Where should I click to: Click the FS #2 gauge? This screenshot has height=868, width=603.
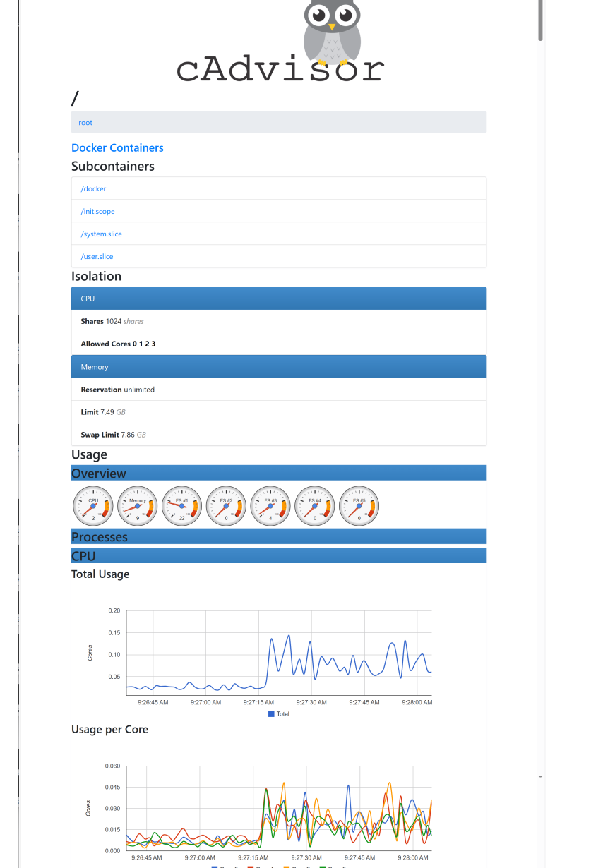click(227, 506)
